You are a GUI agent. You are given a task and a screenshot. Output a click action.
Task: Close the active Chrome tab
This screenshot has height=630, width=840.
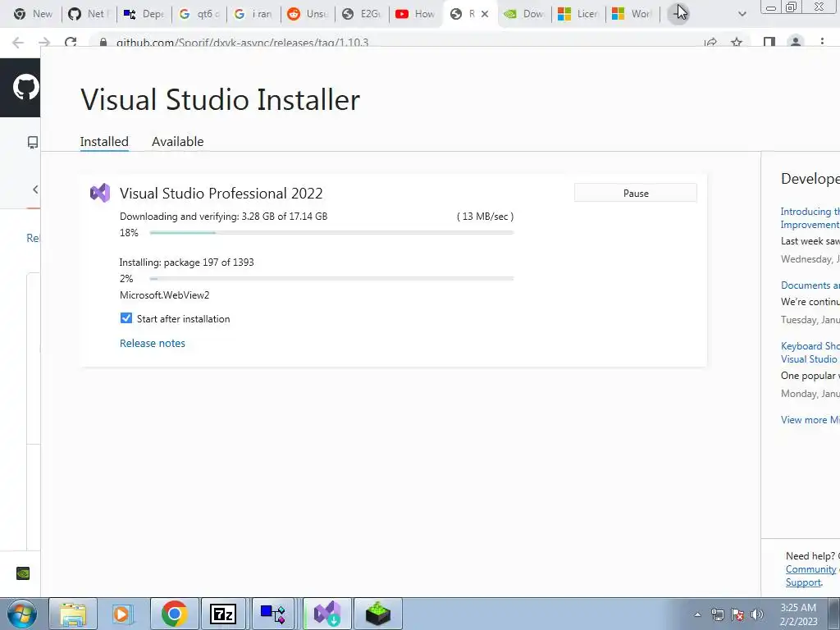click(485, 14)
